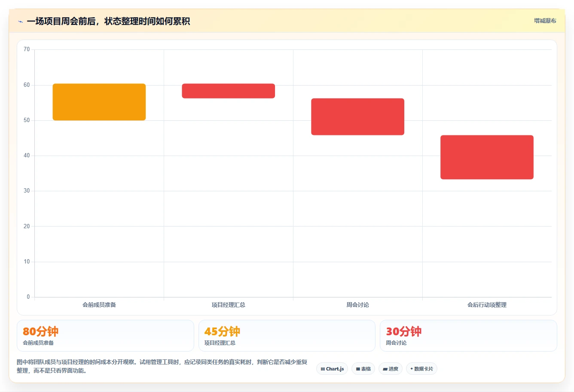574x392 pixels.
Task: Click x-axis label 会后行动项整理
Action: (x=487, y=305)
